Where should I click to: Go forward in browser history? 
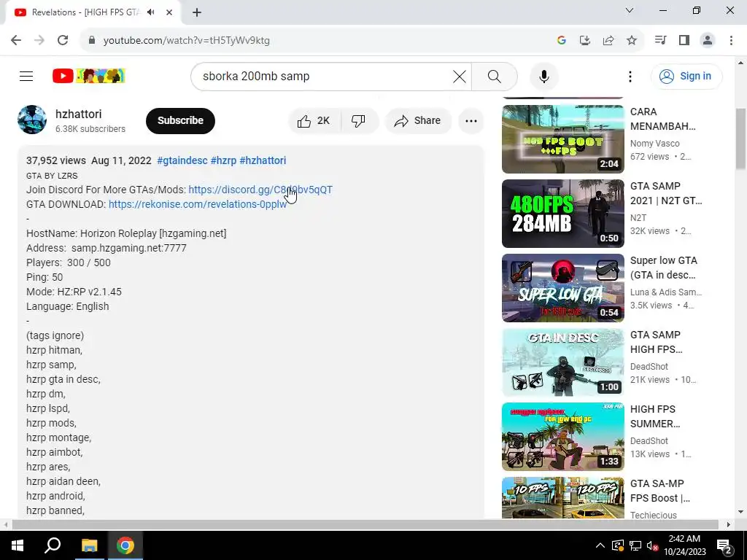coord(39,41)
